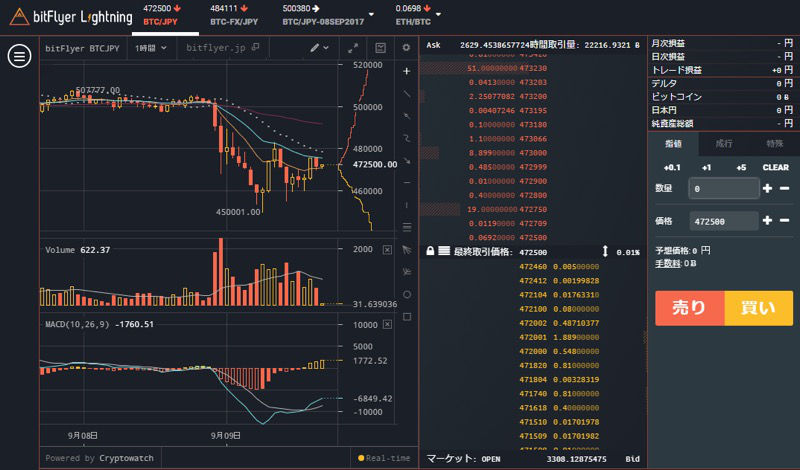Increase price with plus stepper
Screen dimensions: 800x470
pyautogui.click(x=767, y=220)
